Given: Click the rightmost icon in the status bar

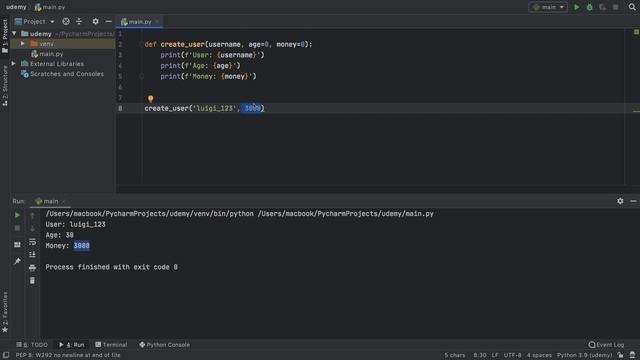Looking at the screenshot, I should (632, 355).
